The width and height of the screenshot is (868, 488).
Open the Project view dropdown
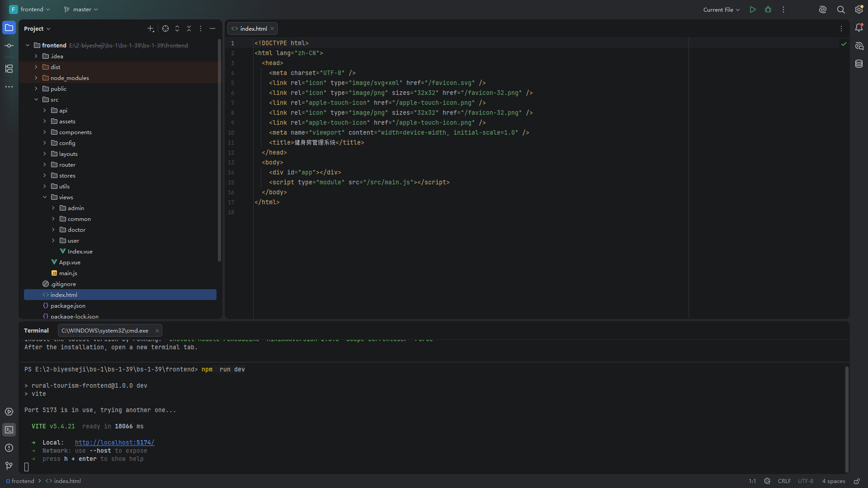(37, 28)
